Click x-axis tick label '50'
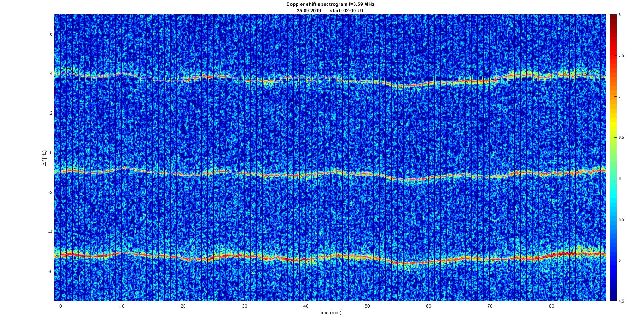 click(x=367, y=306)
